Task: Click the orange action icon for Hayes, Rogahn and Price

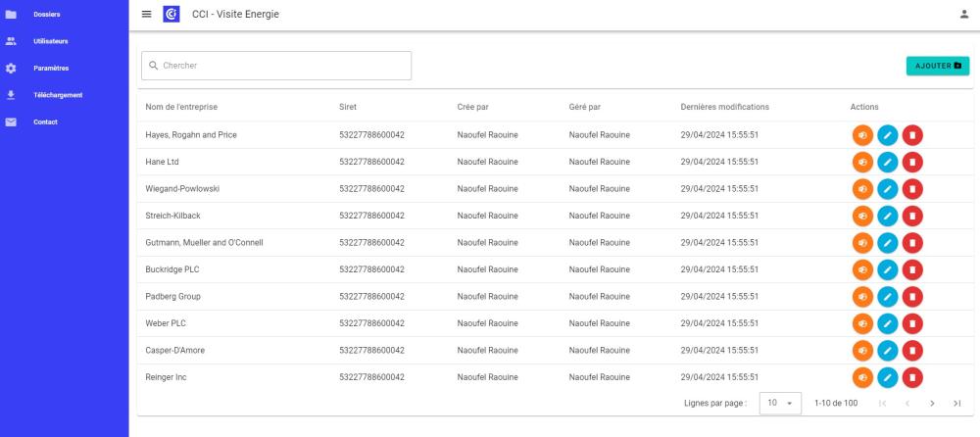Action: point(862,135)
